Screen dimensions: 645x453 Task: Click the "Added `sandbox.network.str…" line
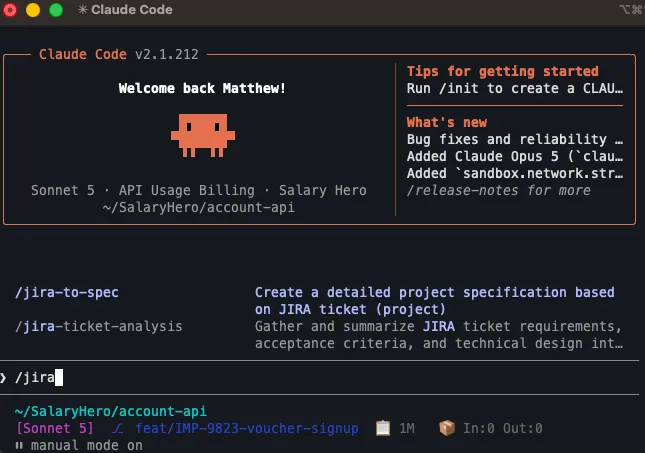point(515,174)
